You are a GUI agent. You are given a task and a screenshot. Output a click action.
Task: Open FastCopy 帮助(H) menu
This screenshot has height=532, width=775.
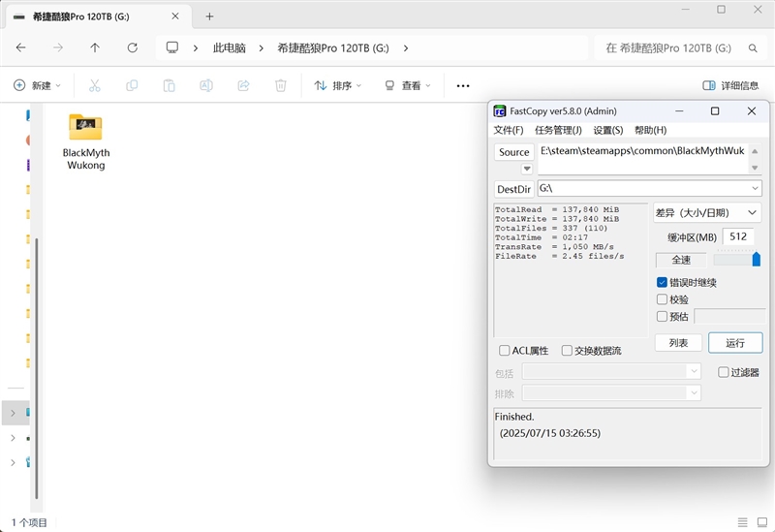pyautogui.click(x=650, y=130)
